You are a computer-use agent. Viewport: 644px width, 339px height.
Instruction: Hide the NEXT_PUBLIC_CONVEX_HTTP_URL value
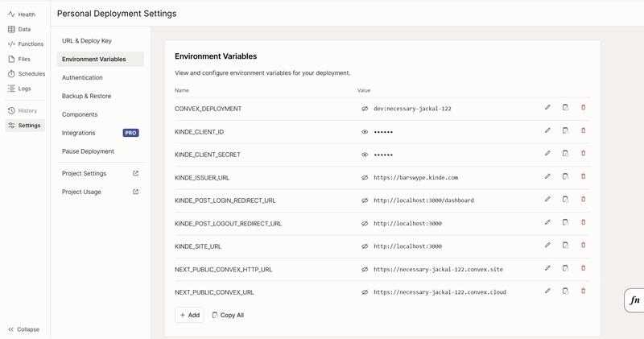click(x=365, y=270)
